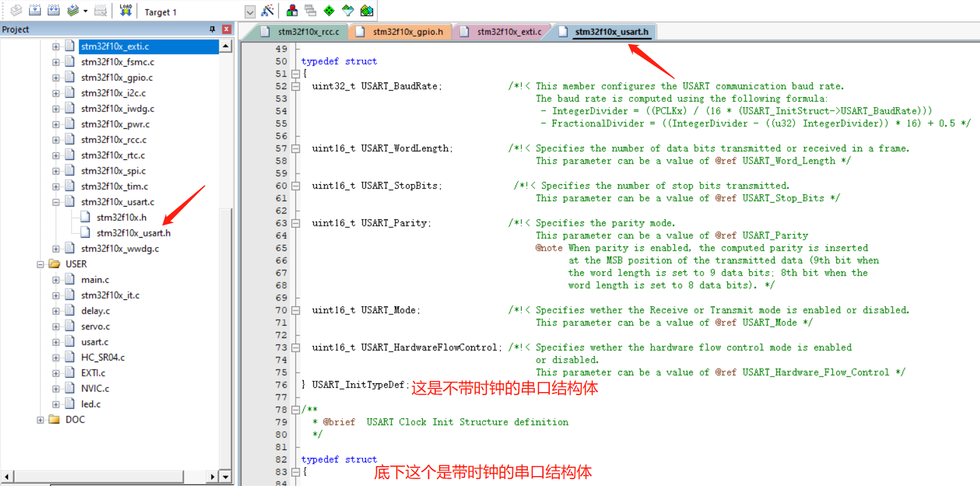Screen dimensions: 980x486
Task: Select led.c in USER group
Action: pyautogui.click(x=91, y=404)
